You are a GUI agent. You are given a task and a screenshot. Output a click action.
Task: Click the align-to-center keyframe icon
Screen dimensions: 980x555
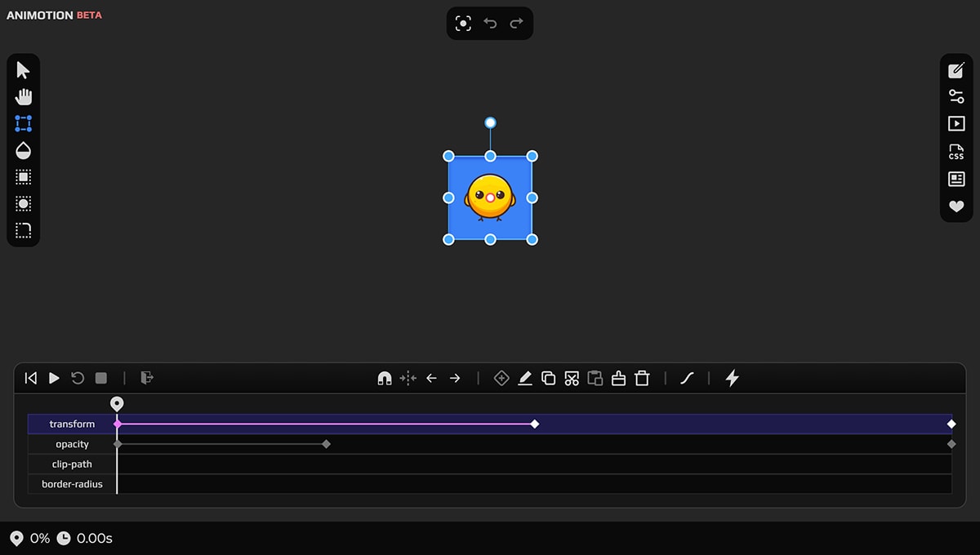coord(408,378)
